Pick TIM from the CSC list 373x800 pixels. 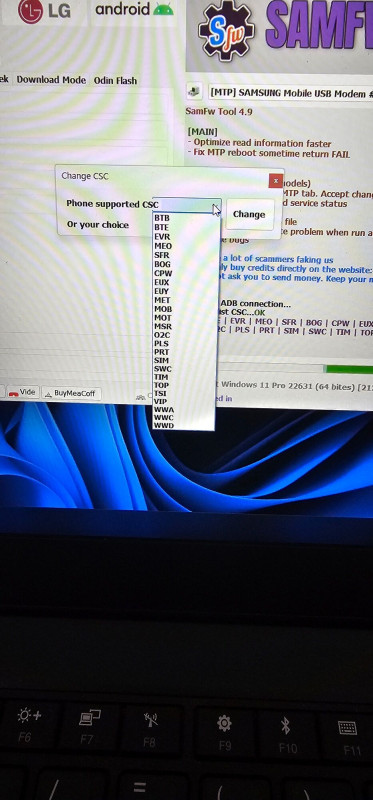pos(161,377)
